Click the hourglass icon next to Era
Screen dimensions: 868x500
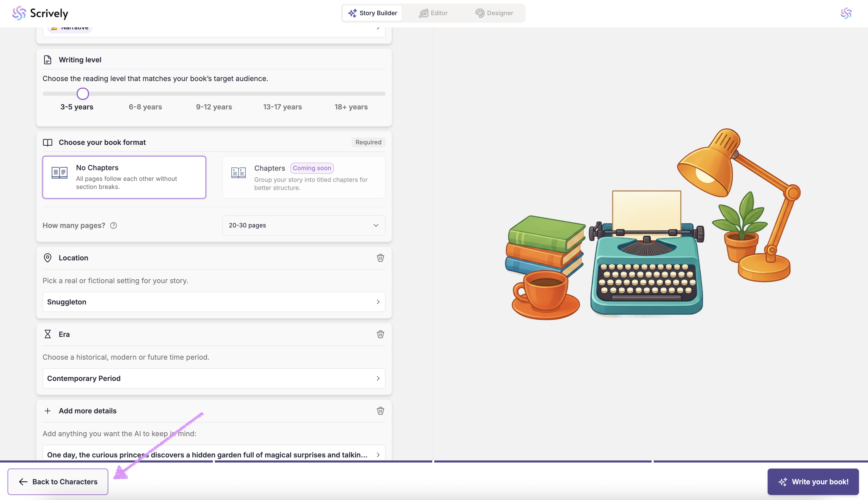pyautogui.click(x=48, y=334)
